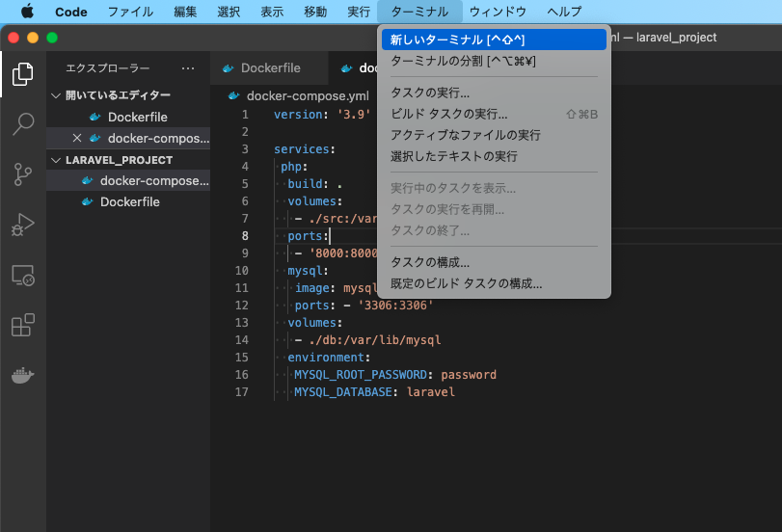782x532 pixels.
Task: Click Docker icon on Dockerfile tab
Action: 228,68
